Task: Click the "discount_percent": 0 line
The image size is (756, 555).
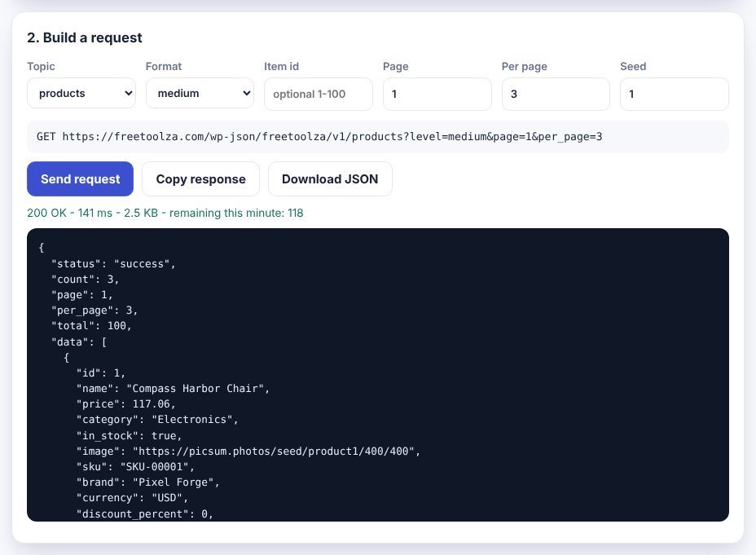Action: (x=145, y=513)
